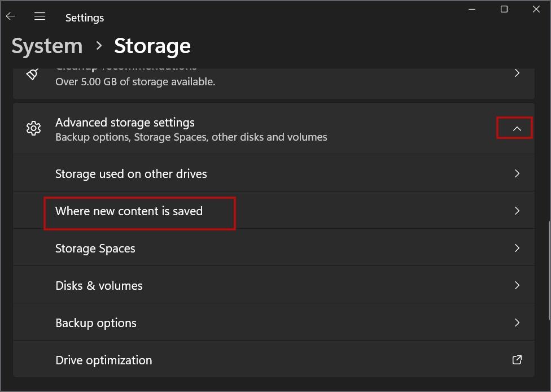Image resolution: width=551 pixels, height=392 pixels.
Task: Open Drive optimization
Action: coord(274,359)
